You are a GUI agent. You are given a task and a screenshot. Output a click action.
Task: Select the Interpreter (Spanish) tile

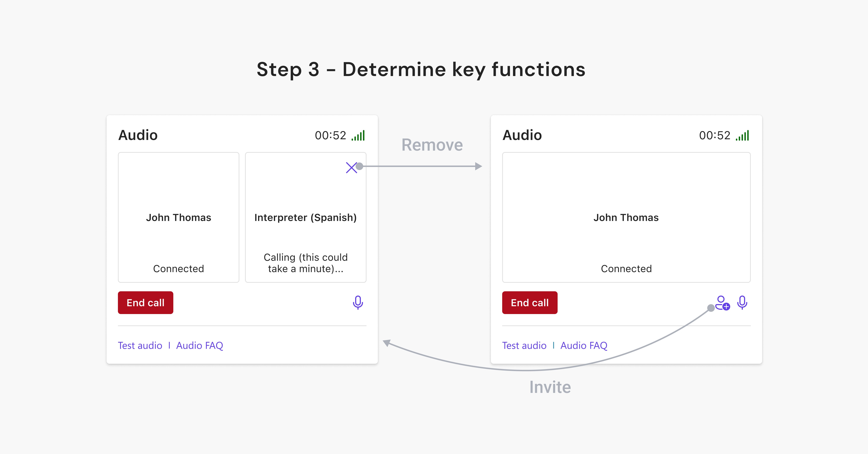305,217
